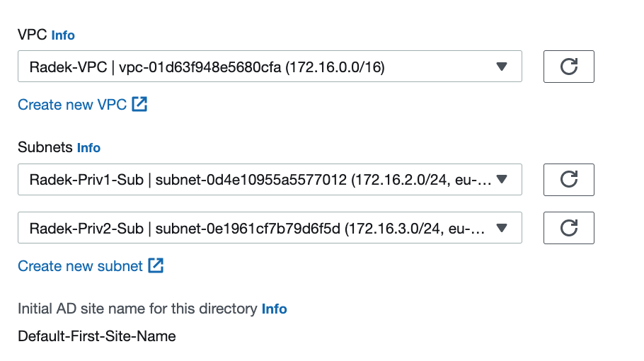Image resolution: width=644 pixels, height=361 pixels.
Task: Follow the Create new VPC link
Action: coord(72,105)
